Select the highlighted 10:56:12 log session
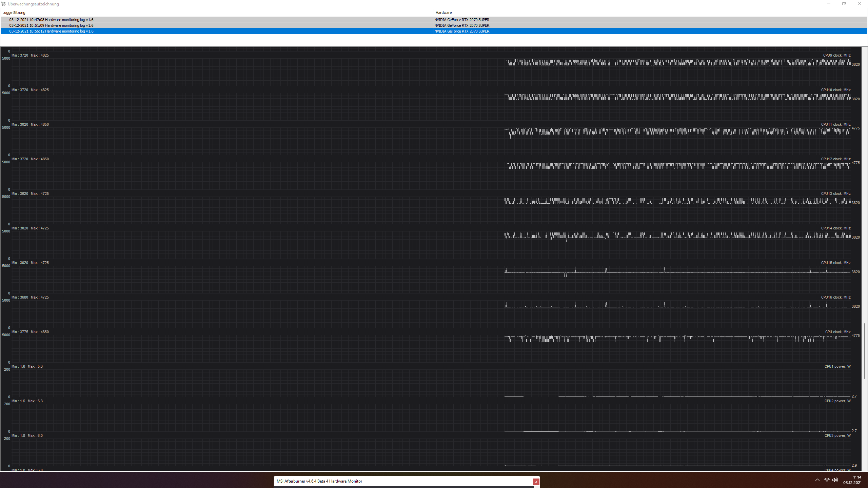 coord(51,31)
